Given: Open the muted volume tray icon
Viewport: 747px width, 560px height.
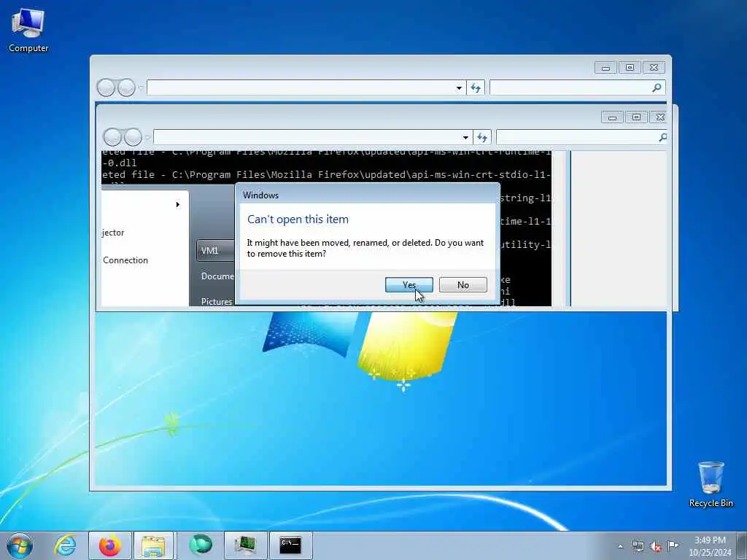Looking at the screenshot, I should (656, 547).
